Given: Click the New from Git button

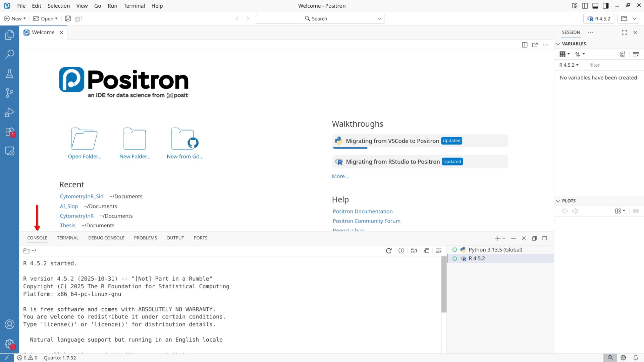Looking at the screenshot, I should (x=185, y=143).
